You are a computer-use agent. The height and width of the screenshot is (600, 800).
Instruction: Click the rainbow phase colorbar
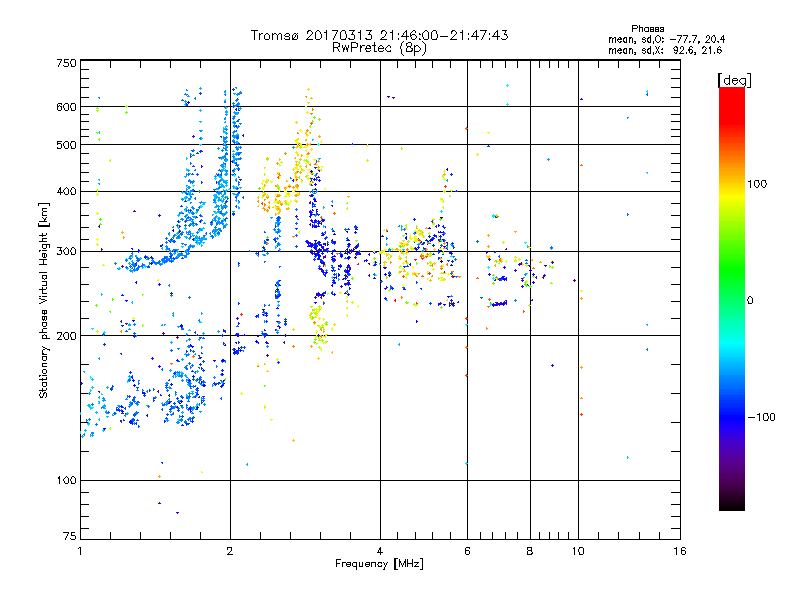click(732, 298)
